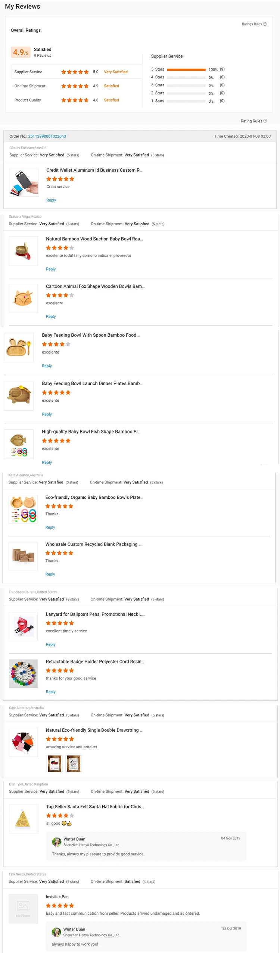Viewport: 280px width, 980px height.
Task: Click a star in the Product Quality rating
Action: coord(75,100)
